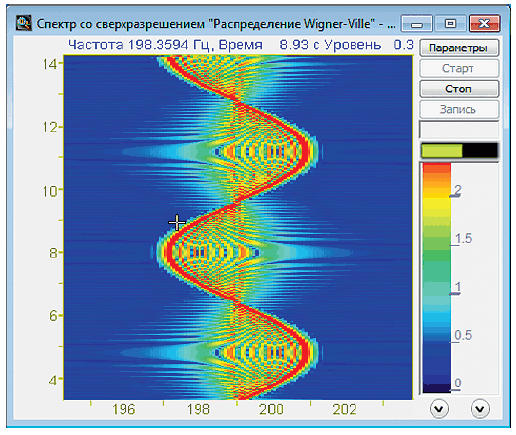The height and width of the screenshot is (435, 516).
Task: Click the crosshair cursor on the spectrogram
Action: tap(177, 222)
